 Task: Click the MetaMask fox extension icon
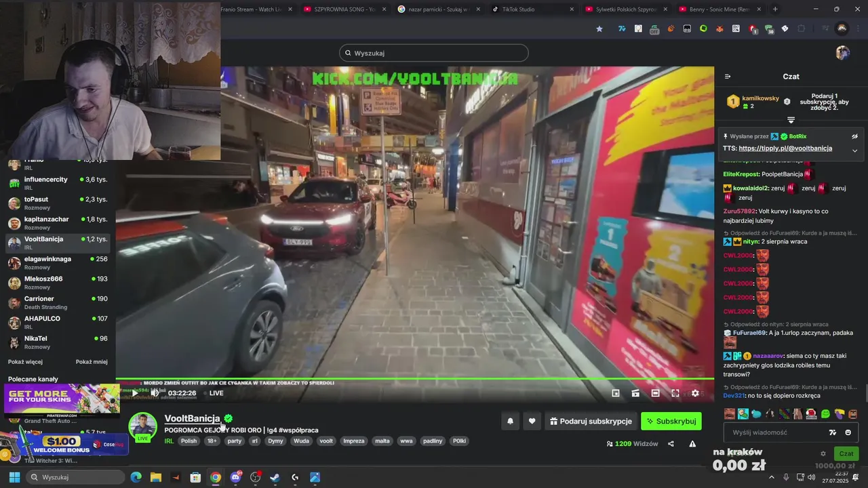click(x=719, y=28)
